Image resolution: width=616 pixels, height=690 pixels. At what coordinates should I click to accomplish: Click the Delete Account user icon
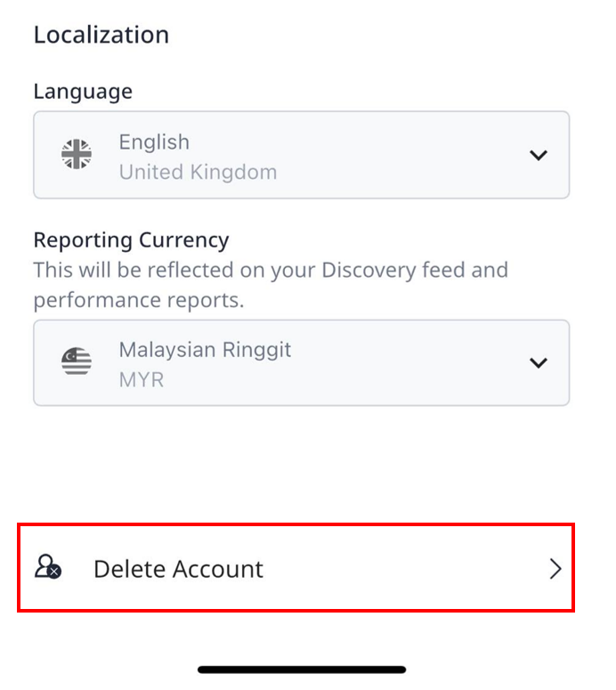[x=48, y=567]
